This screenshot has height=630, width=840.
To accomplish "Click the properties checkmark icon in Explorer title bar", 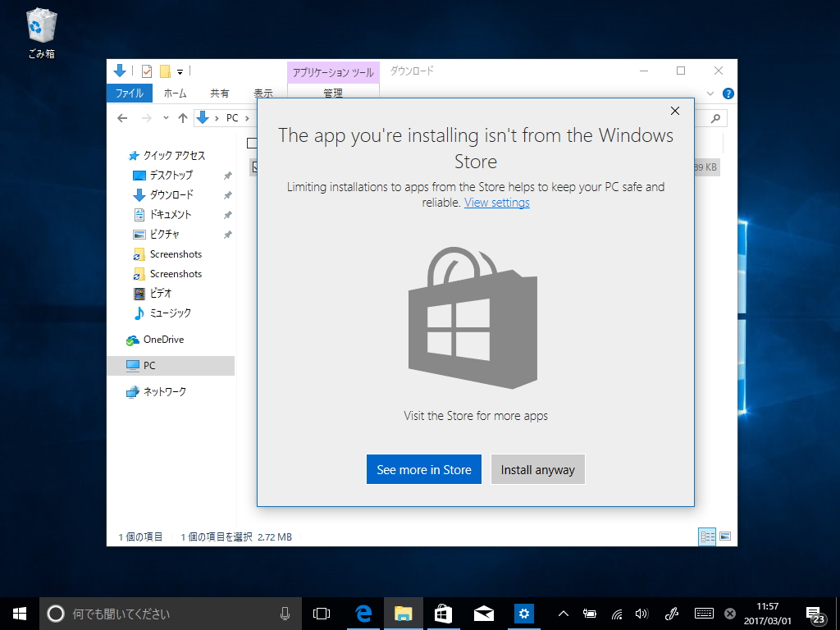I will tap(146, 71).
